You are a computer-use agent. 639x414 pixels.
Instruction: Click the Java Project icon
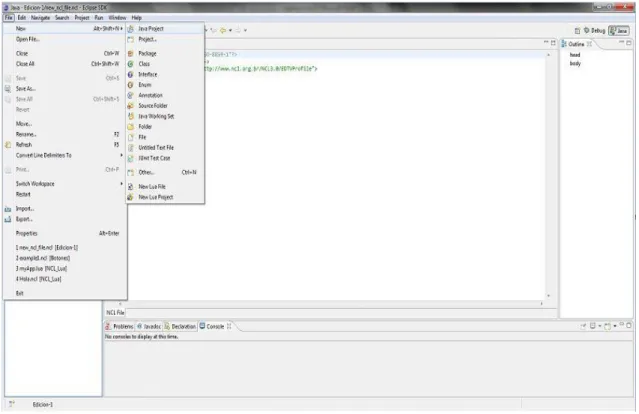tap(131, 29)
